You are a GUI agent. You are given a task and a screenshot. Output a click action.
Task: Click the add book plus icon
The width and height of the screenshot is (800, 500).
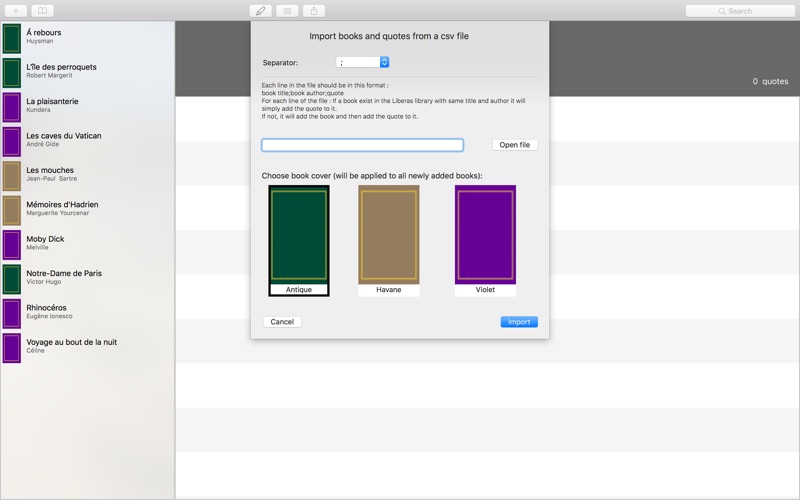click(16, 11)
